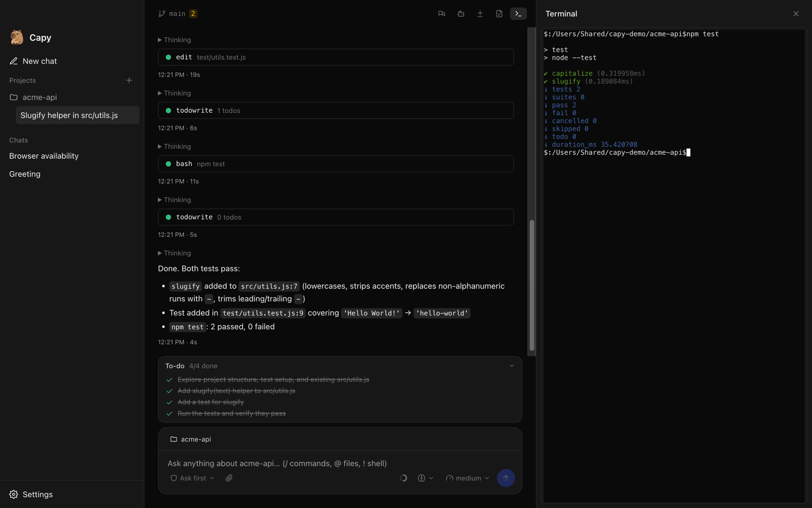Click the git branch main indicator
The image size is (812, 508).
click(172, 14)
